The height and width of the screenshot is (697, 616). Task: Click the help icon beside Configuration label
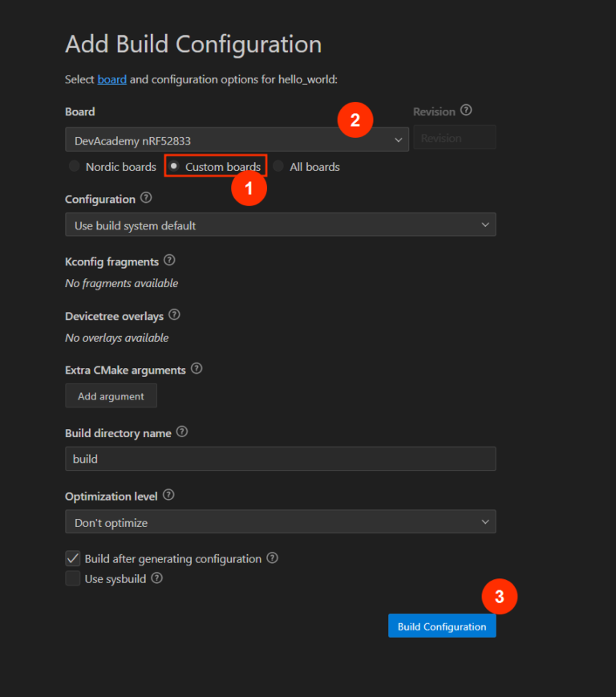click(146, 198)
